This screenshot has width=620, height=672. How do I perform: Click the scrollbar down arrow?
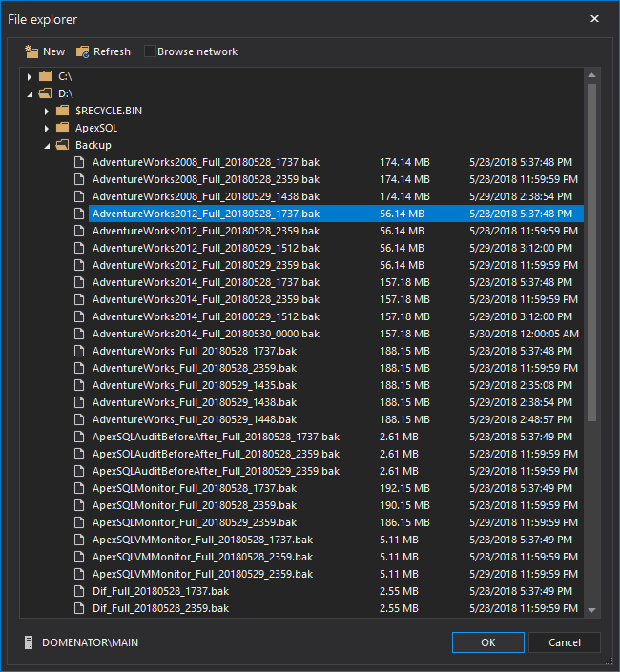point(591,609)
